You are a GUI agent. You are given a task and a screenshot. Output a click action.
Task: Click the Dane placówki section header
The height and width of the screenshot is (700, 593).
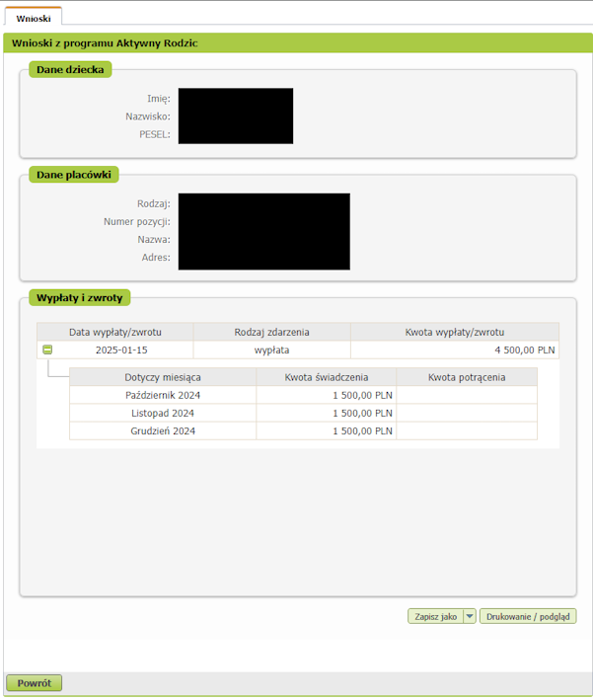(74, 175)
